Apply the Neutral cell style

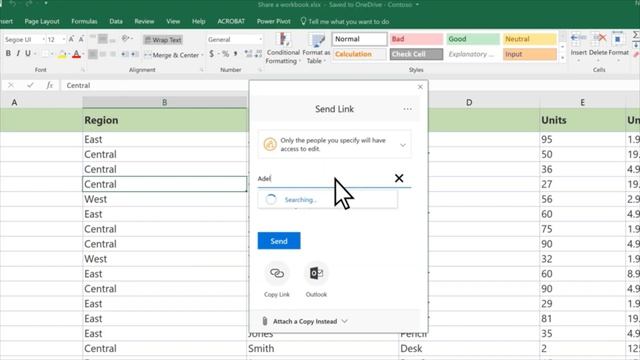pos(529,39)
